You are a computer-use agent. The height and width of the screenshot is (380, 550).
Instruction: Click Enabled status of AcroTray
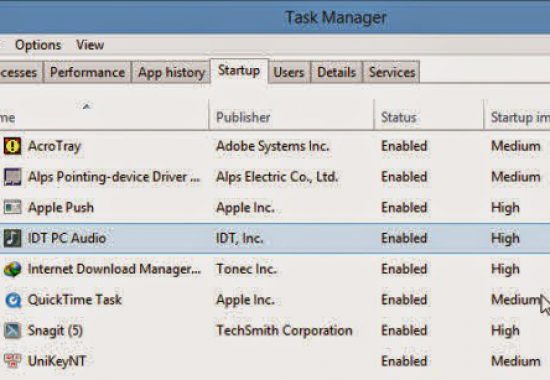[404, 146]
